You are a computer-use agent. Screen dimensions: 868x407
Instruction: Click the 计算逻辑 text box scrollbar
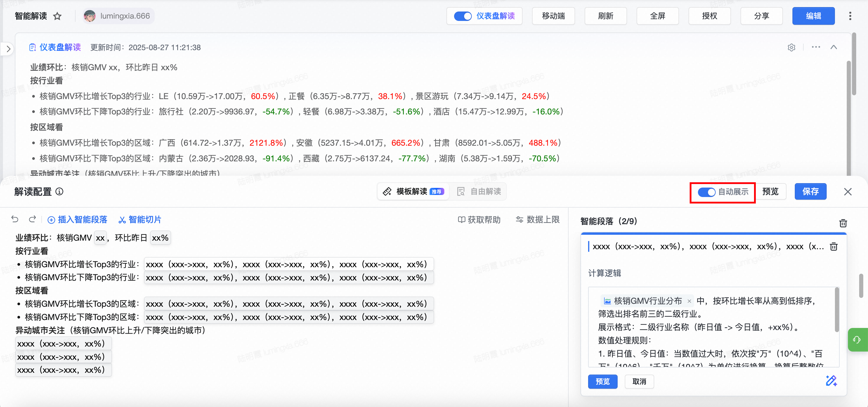tap(836, 310)
